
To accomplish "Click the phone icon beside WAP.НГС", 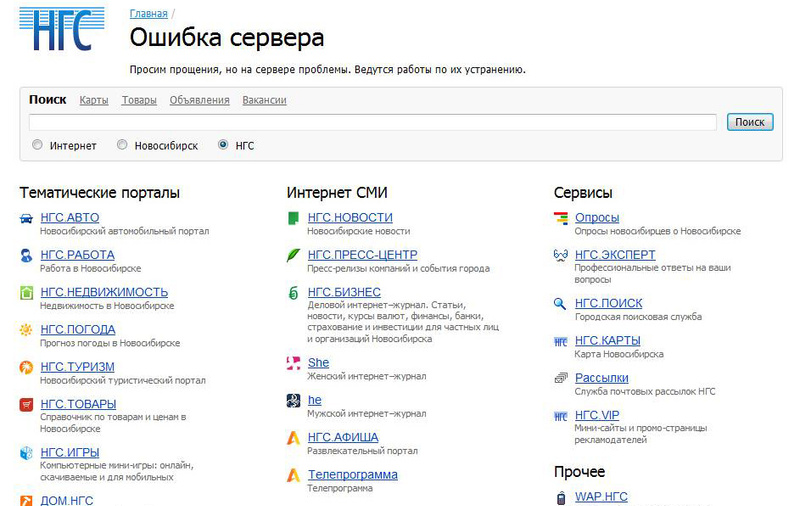I will click(x=561, y=498).
